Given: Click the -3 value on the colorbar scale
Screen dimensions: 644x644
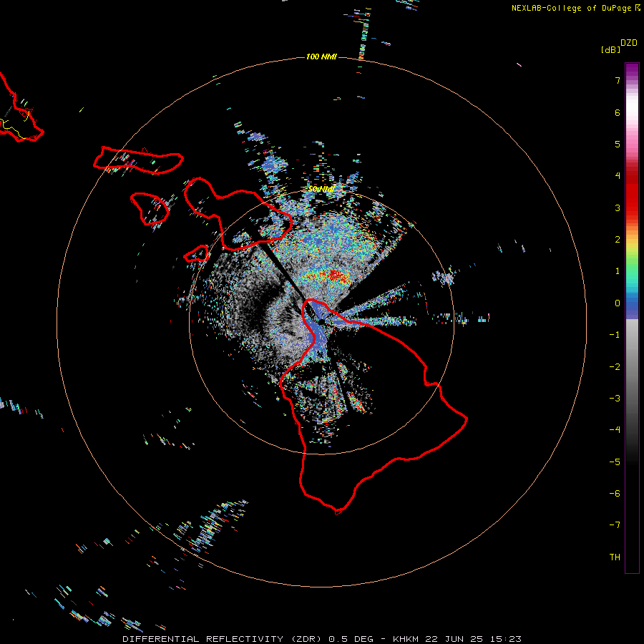Looking at the screenshot, I should (615, 398).
